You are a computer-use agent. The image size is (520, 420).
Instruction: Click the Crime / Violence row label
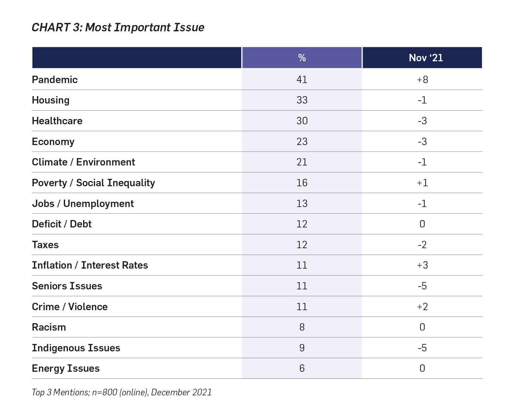70,307
